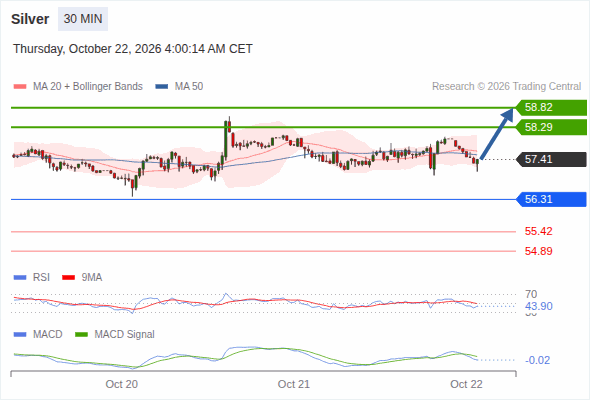Click the MA 50 legend label
Screen dimensions: 590x400
pyautogui.click(x=189, y=87)
